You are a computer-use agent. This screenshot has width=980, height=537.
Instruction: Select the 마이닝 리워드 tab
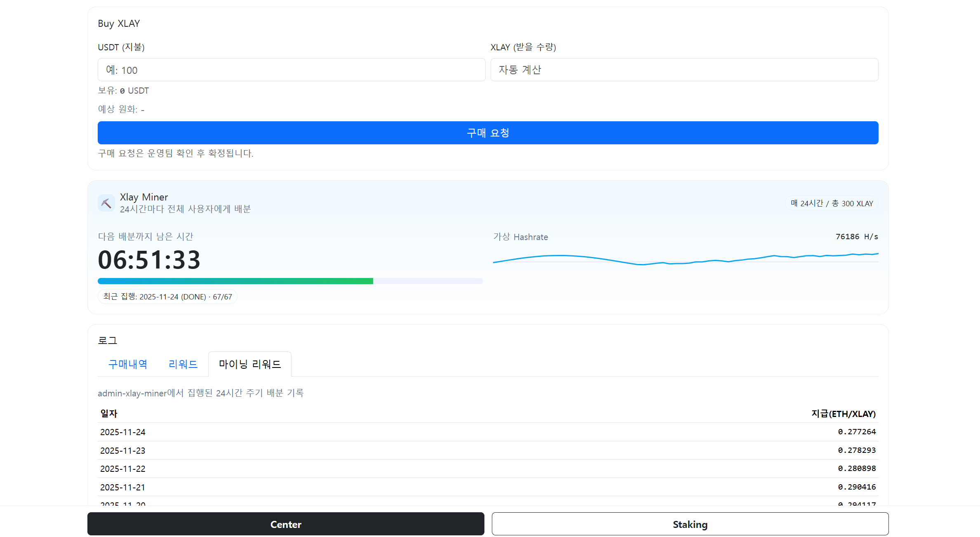(x=250, y=364)
